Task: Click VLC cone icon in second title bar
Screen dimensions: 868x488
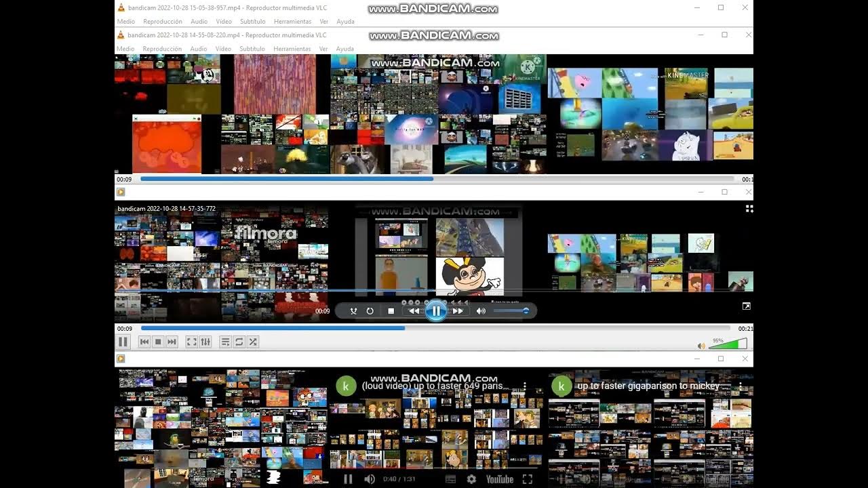Action: 121,35
